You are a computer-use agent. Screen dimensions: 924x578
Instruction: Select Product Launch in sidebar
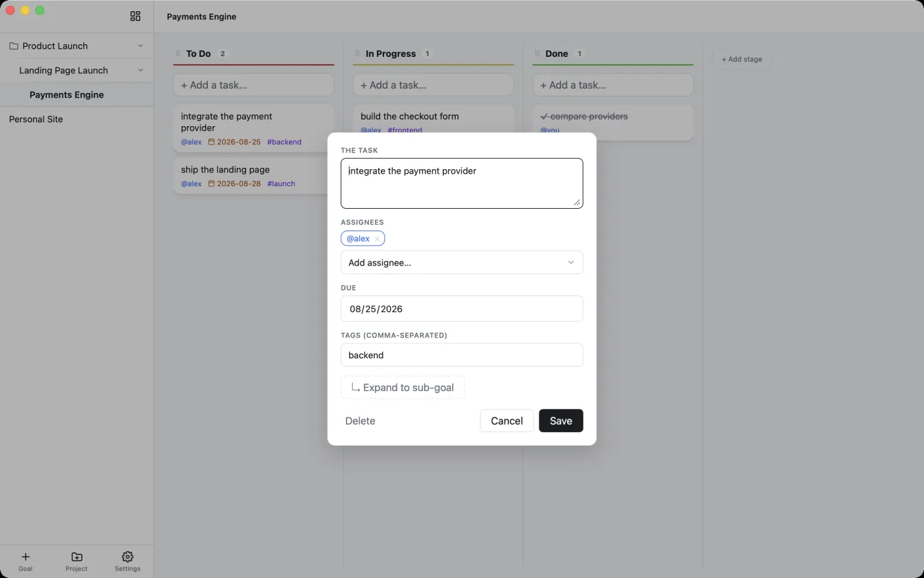[x=77, y=46]
